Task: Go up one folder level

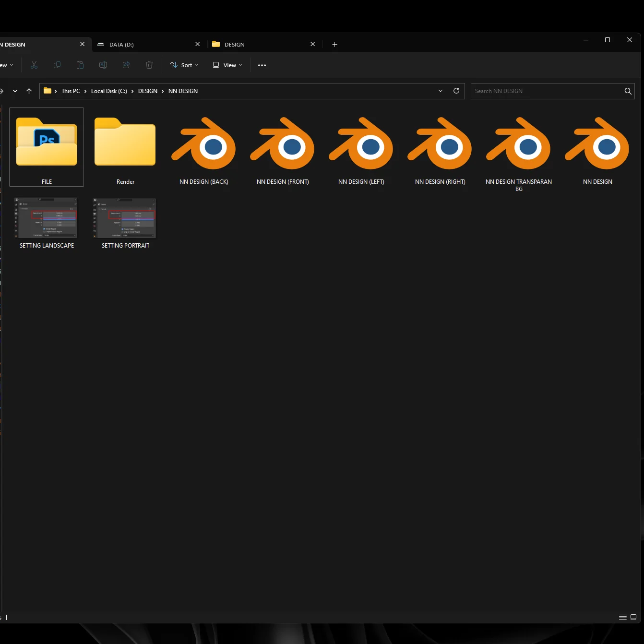Action: pos(29,91)
